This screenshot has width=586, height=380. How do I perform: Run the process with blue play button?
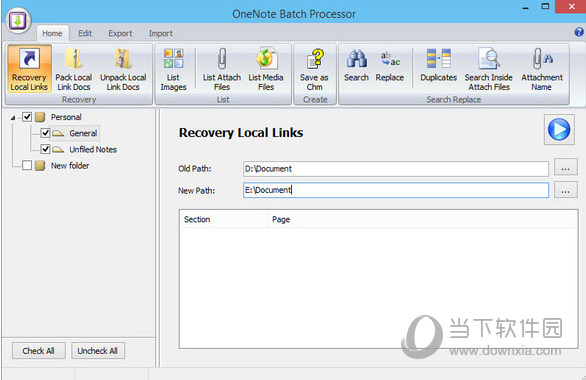(559, 129)
